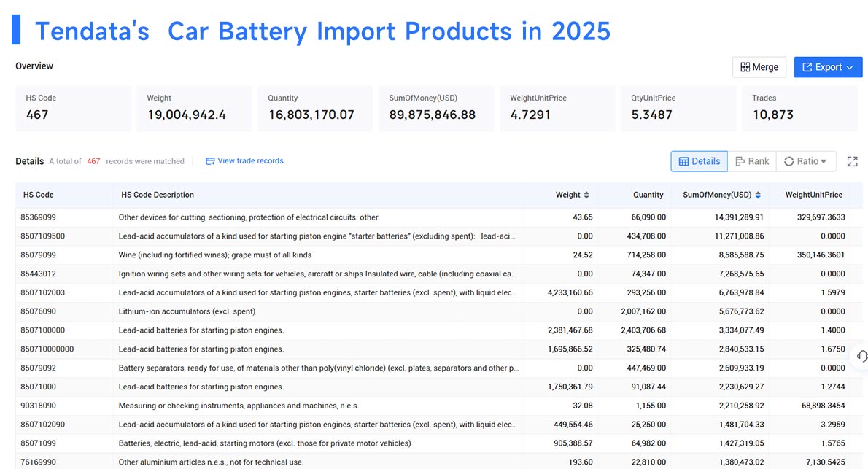Click description 'Lithium-ion accumulators (excl. spent)'
The height and width of the screenshot is (469, 868).
[187, 311]
